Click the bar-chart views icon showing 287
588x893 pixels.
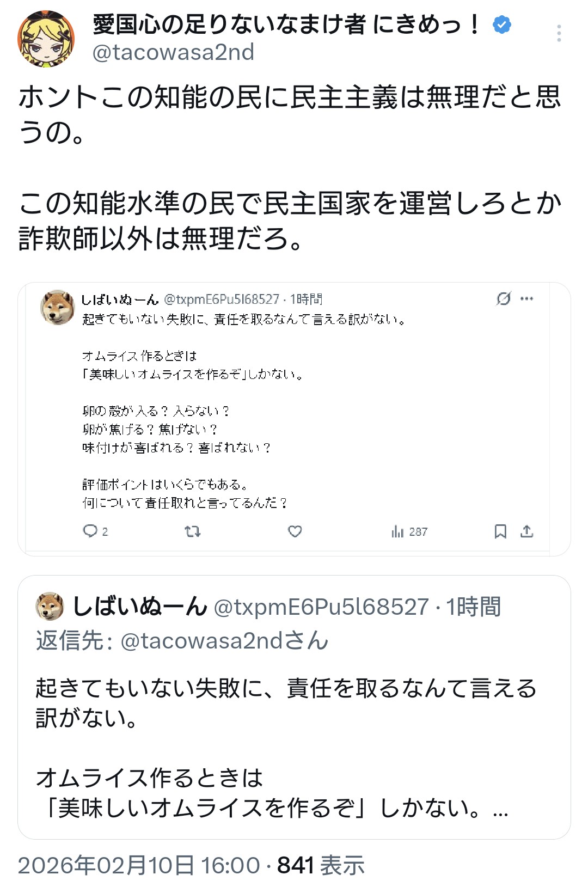(398, 531)
